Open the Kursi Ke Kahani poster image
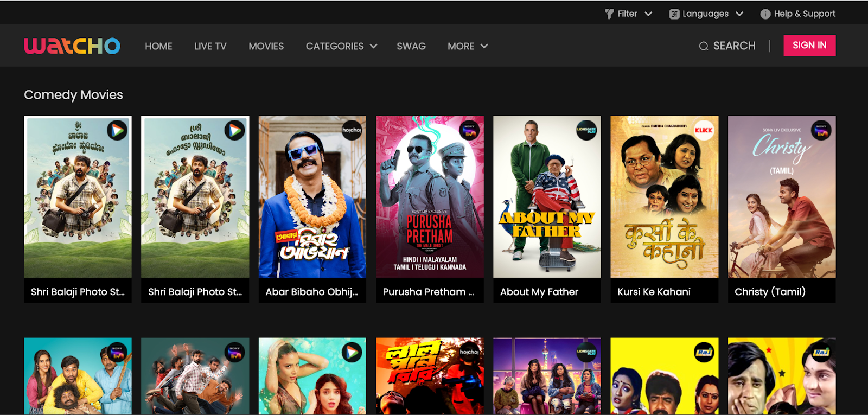Image resolution: width=868 pixels, height=415 pixels. click(665, 196)
